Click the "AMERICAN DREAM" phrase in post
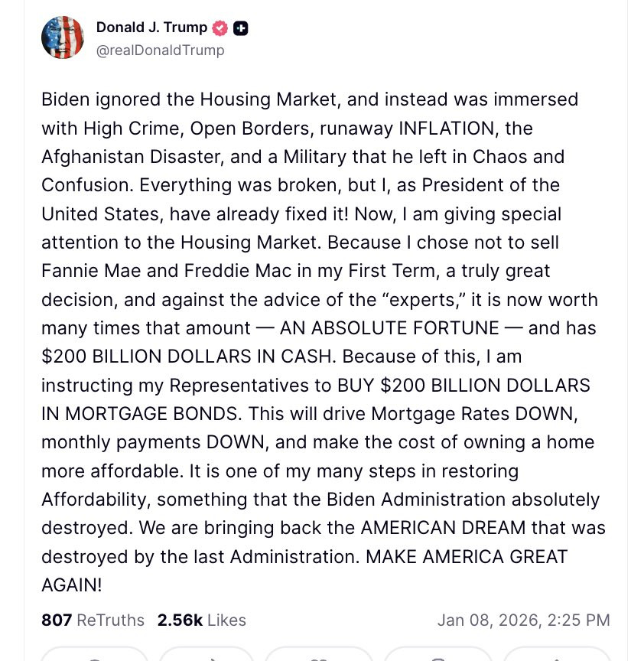Screen dimensions: 644x661 tap(444, 528)
